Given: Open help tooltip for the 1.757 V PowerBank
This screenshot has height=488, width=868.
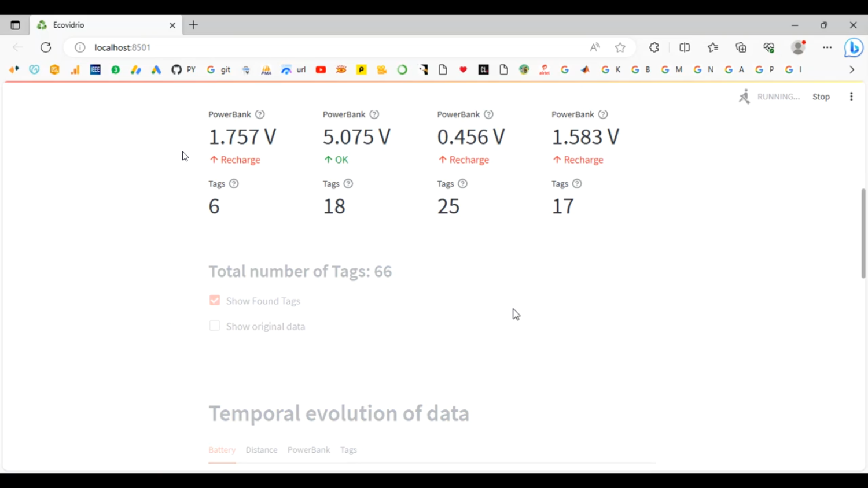Looking at the screenshot, I should [x=260, y=114].
